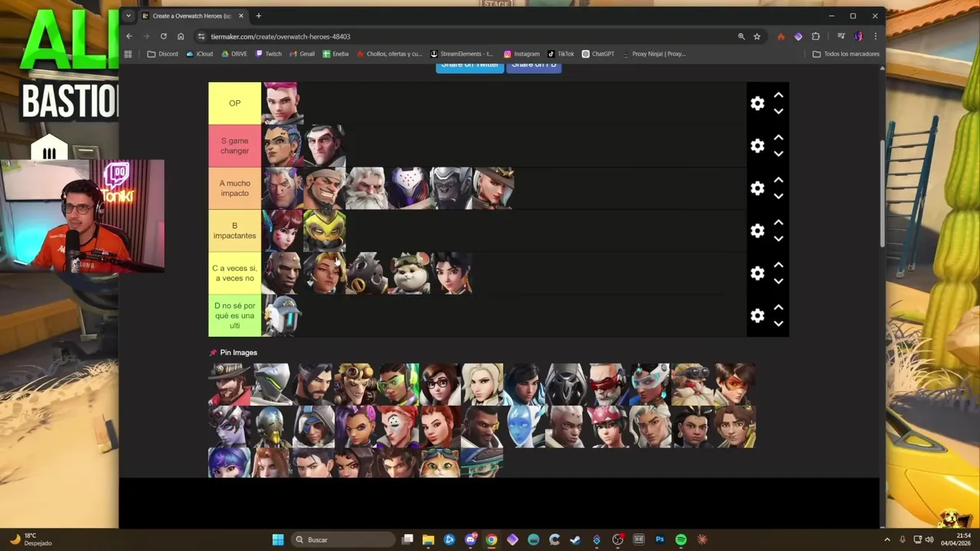
Task: Move S game changer row down
Action: click(x=778, y=154)
